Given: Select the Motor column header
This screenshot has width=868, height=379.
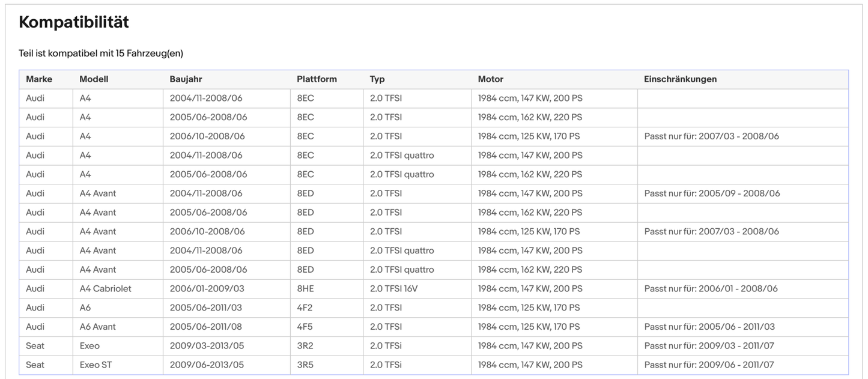Looking at the screenshot, I should 490,79.
